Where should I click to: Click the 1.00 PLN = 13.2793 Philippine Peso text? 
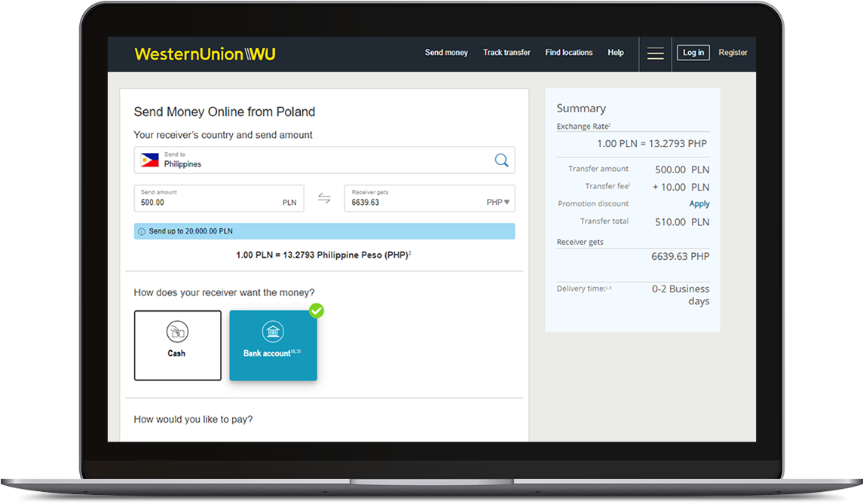coord(323,255)
